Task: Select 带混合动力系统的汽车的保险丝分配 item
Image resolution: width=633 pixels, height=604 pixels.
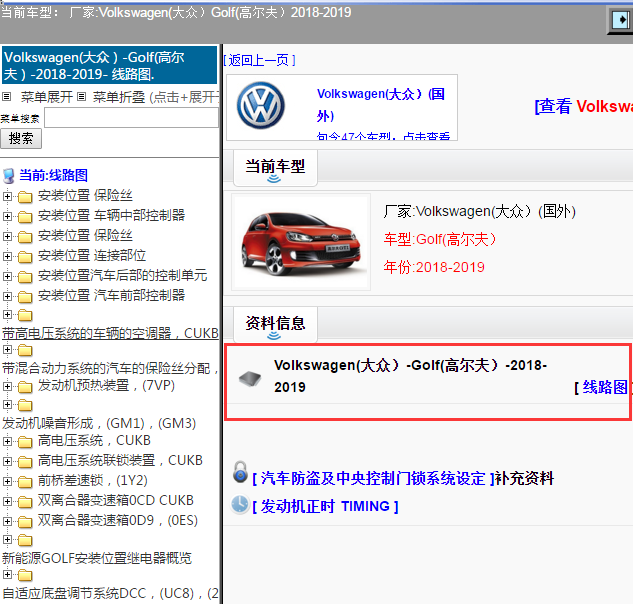Action: [110, 368]
